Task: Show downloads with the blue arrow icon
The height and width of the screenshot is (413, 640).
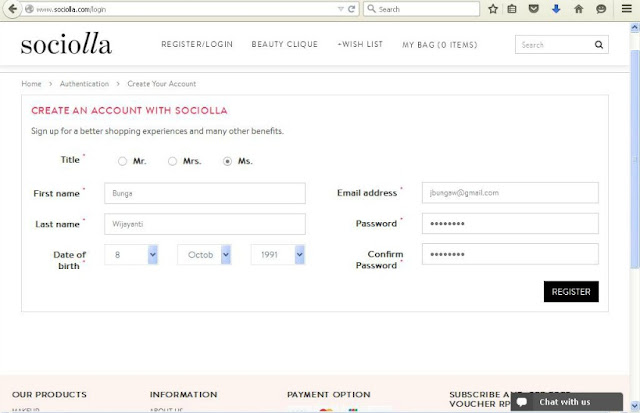Action: [x=556, y=9]
